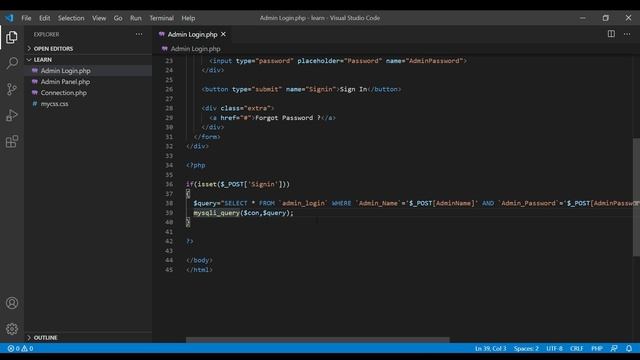
Task: Click the password input tag on line 23
Action: [x=338, y=61]
